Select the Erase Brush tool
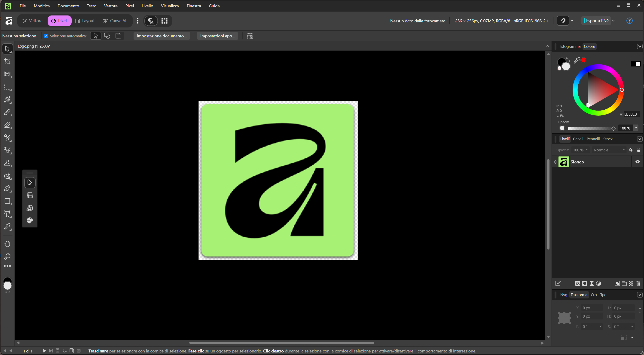Image resolution: width=644 pixels, height=355 pixels. 7,125
